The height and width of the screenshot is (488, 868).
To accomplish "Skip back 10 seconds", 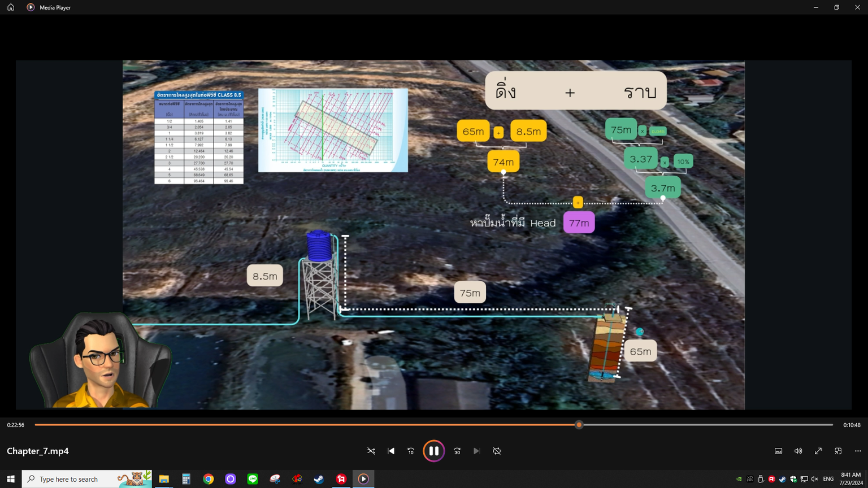I will 411,451.
